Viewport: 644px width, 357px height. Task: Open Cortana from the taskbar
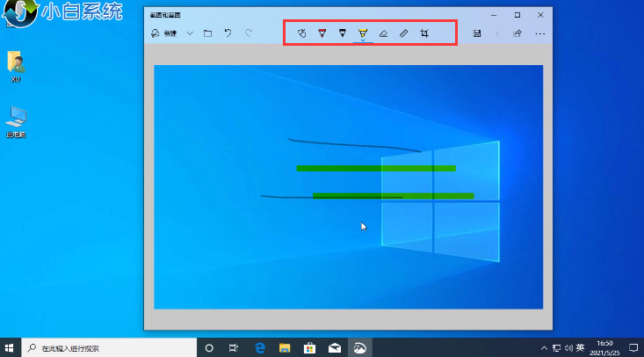coord(209,348)
